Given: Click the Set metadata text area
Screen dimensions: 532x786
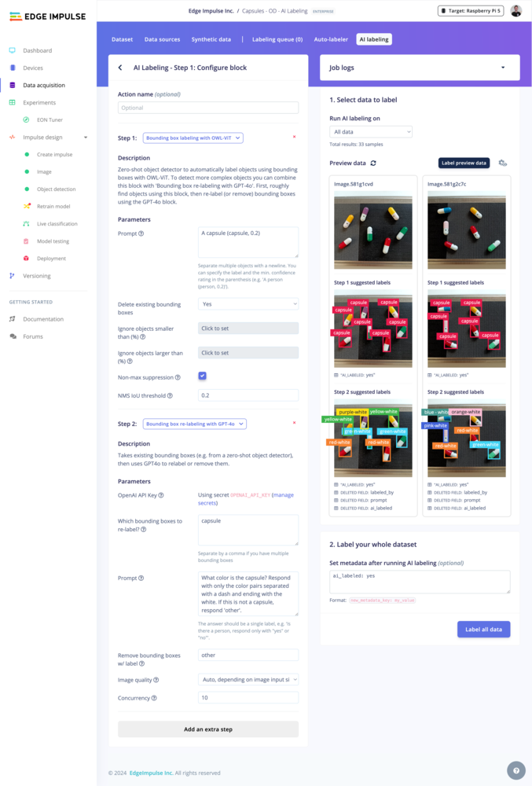Looking at the screenshot, I should (x=420, y=582).
